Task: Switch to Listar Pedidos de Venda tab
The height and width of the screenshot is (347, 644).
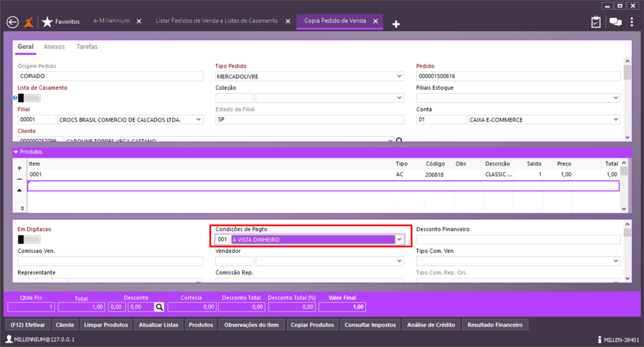Action: pyautogui.click(x=217, y=21)
